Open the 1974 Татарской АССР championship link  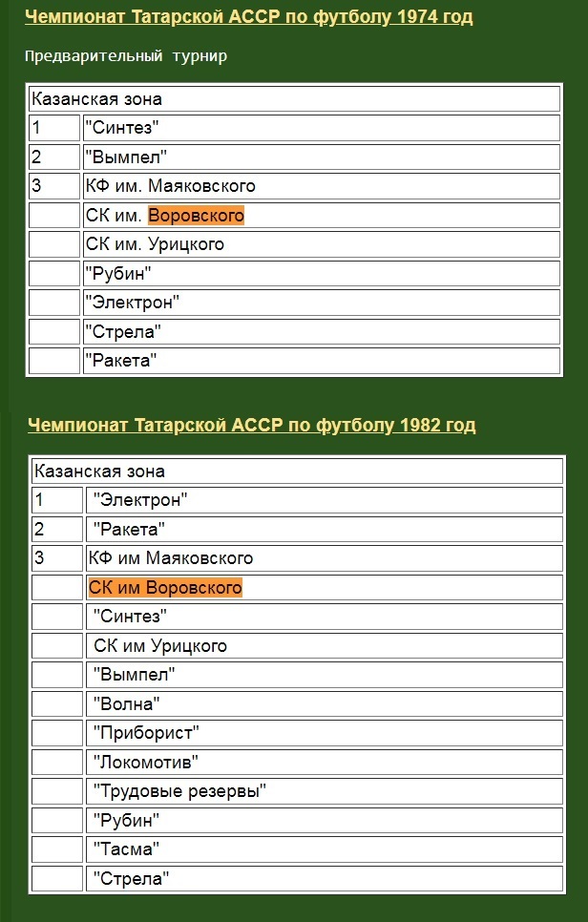[x=248, y=17]
